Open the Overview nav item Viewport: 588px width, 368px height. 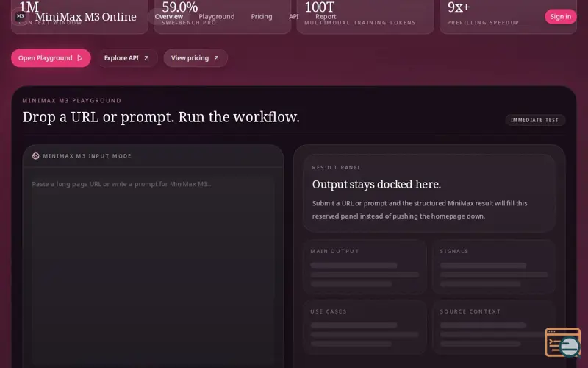(169, 16)
